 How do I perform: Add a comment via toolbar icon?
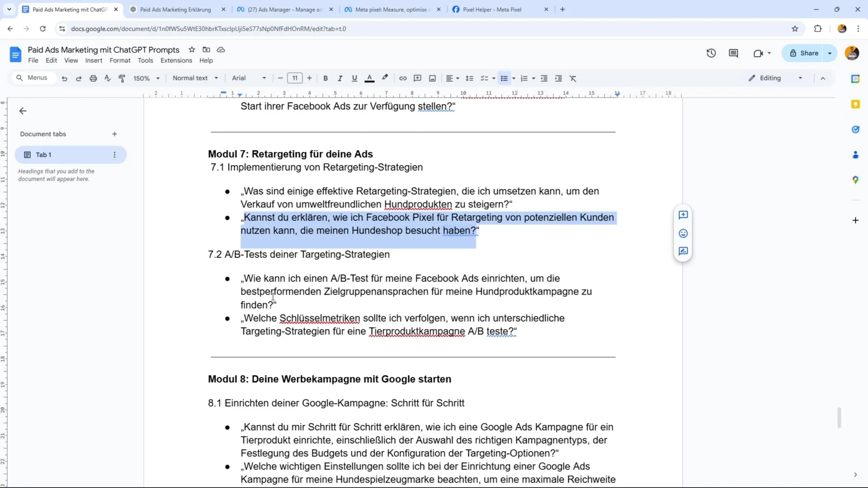[418, 78]
